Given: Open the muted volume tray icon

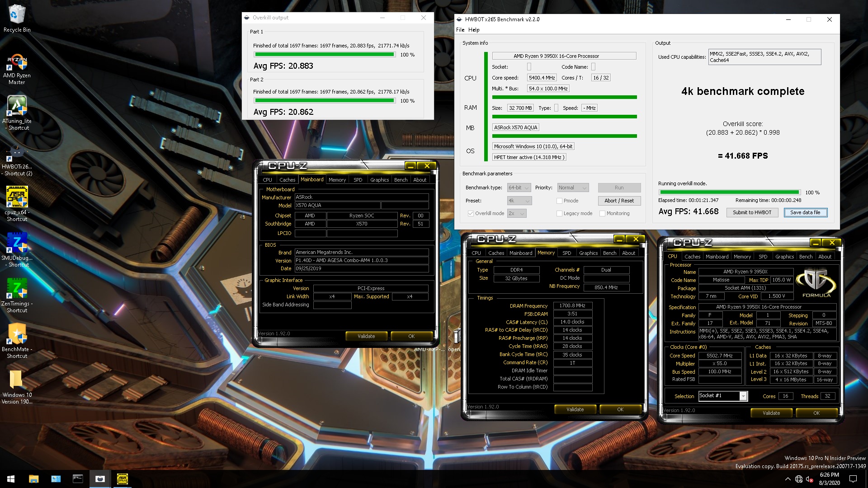Looking at the screenshot, I should pyautogui.click(x=810, y=479).
